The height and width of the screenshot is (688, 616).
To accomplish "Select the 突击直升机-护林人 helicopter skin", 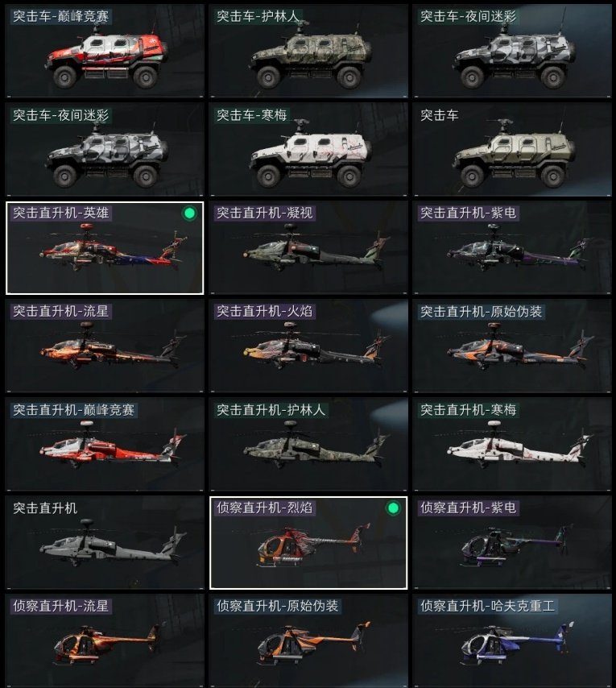I will pos(308,444).
